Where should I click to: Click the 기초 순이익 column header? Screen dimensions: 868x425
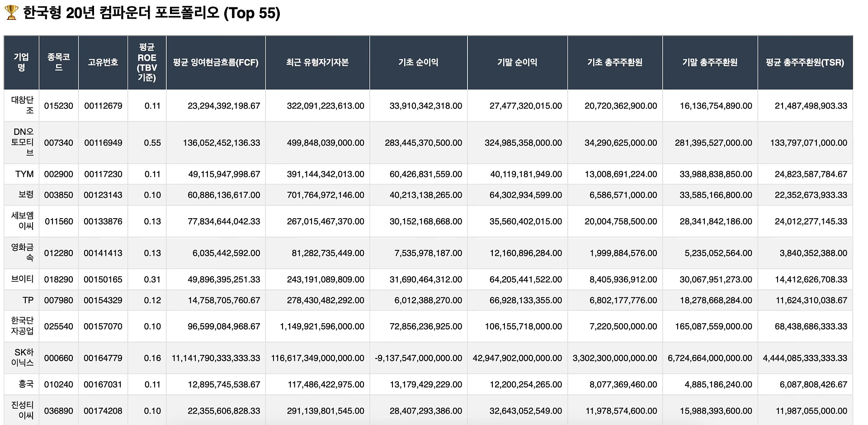[418, 62]
